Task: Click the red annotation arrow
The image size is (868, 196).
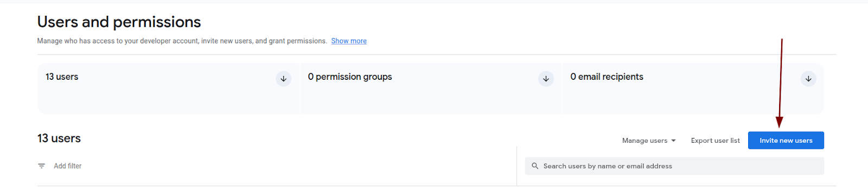Action: point(780,83)
